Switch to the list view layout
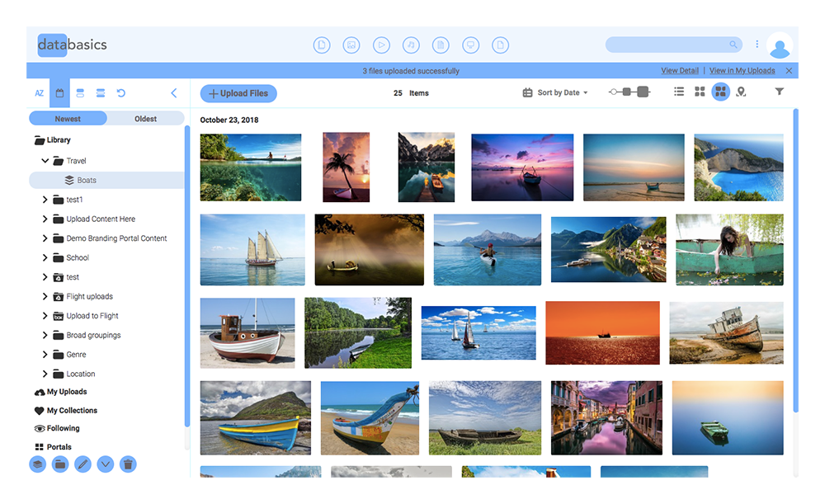 coord(680,92)
